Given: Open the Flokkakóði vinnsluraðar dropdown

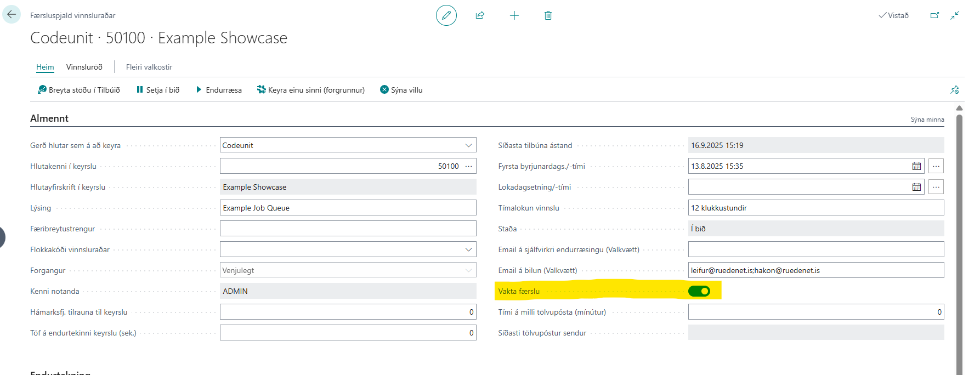Looking at the screenshot, I should pyautogui.click(x=468, y=249).
